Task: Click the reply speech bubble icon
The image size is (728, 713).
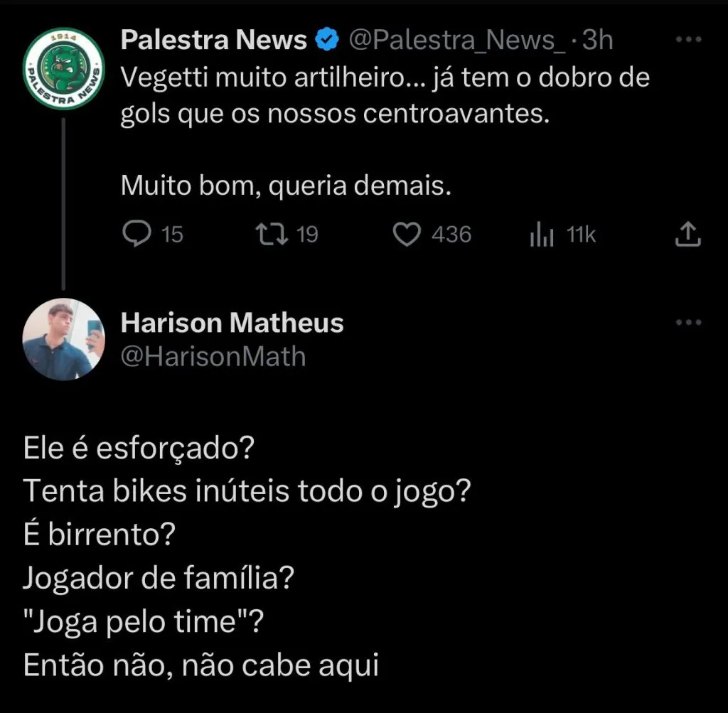Action: pyautogui.click(x=135, y=234)
